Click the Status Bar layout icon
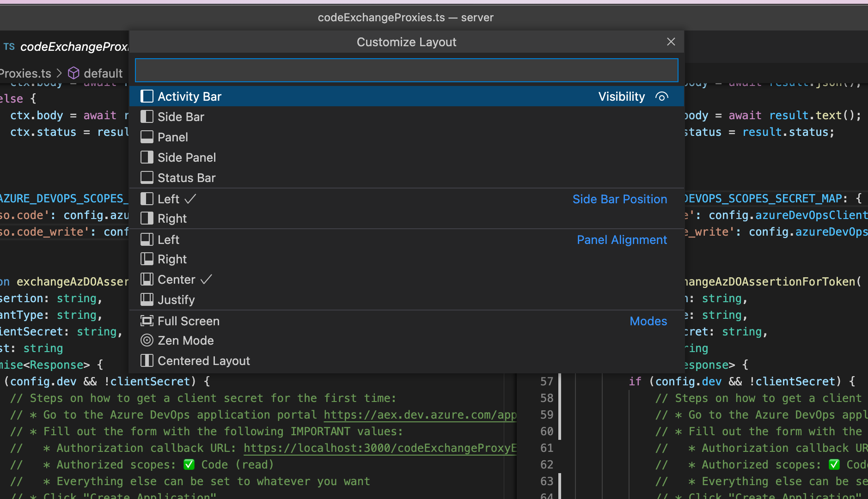868x499 pixels. click(147, 177)
